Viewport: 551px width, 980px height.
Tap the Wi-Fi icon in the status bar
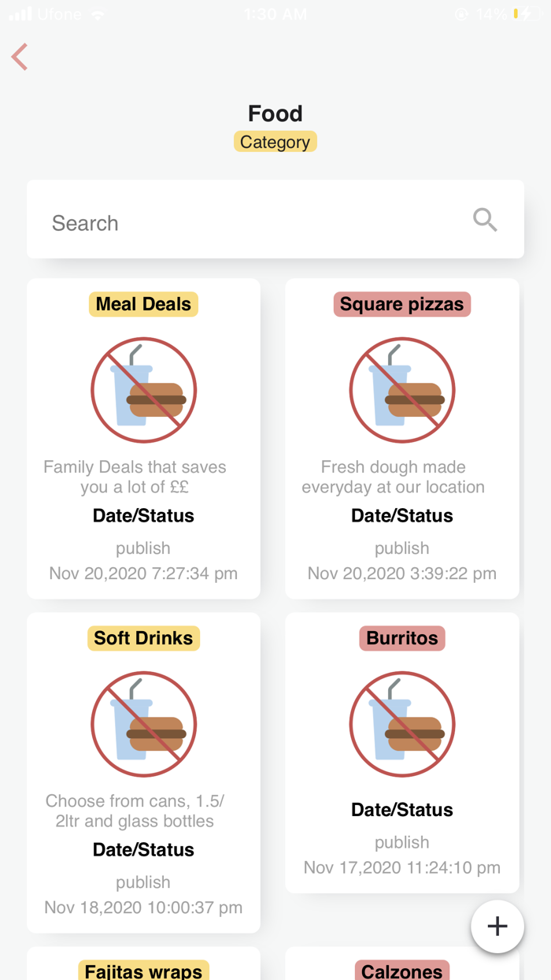[98, 13]
